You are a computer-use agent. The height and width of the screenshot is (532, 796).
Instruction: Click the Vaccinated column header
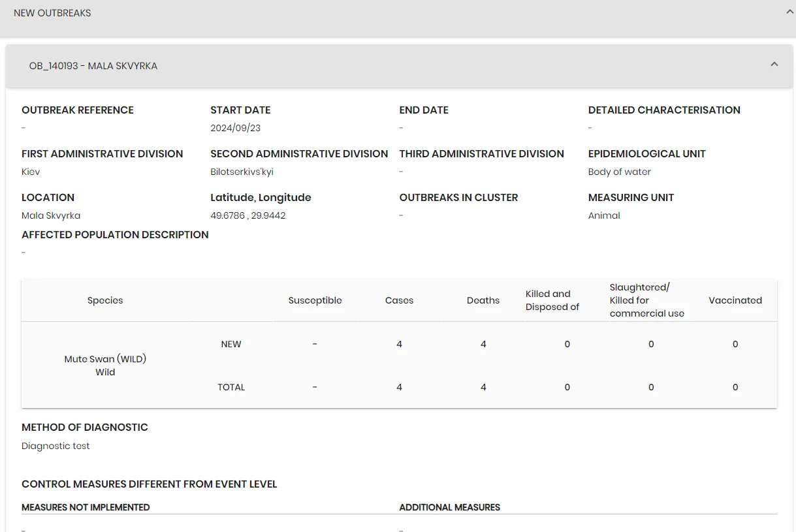[735, 300]
